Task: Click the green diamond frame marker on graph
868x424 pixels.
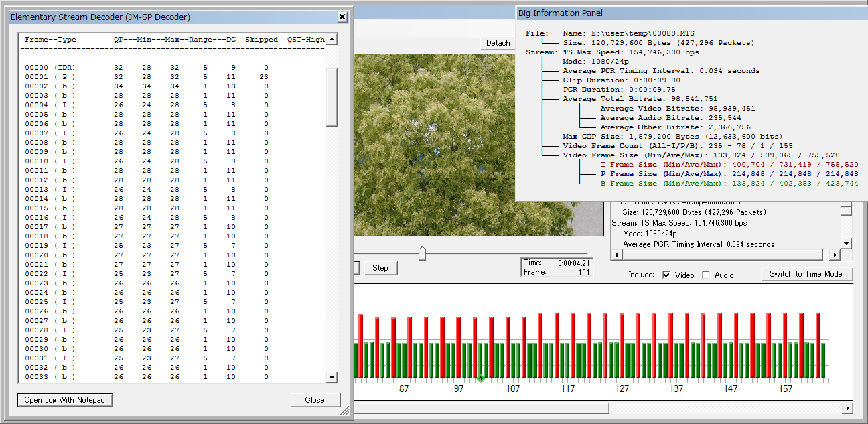Action: pyautogui.click(x=480, y=379)
